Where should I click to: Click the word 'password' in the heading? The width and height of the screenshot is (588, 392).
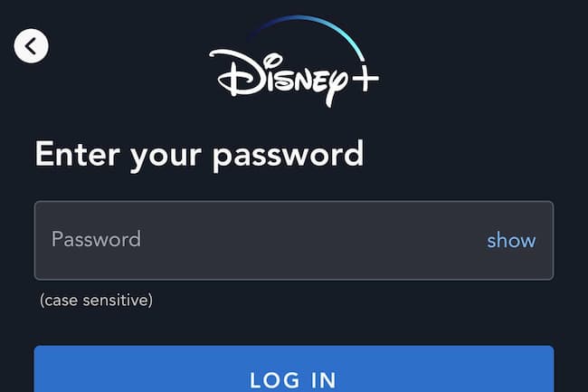pyautogui.click(x=288, y=157)
